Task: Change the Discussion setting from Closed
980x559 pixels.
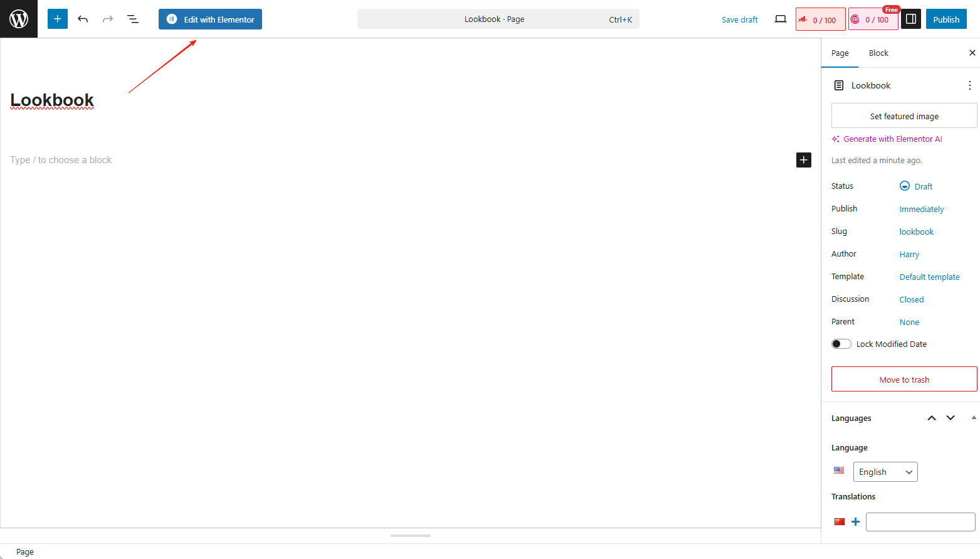Action: (x=912, y=299)
